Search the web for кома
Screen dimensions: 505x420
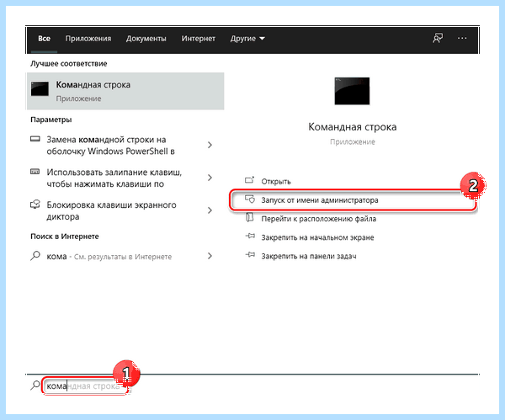click(109, 257)
